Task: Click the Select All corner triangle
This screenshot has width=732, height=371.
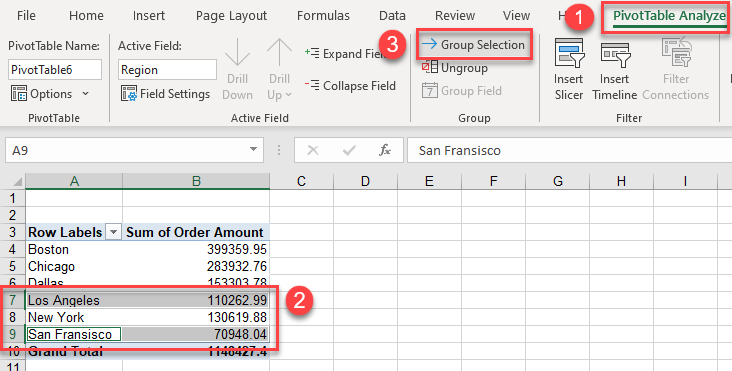Action: coord(17,182)
